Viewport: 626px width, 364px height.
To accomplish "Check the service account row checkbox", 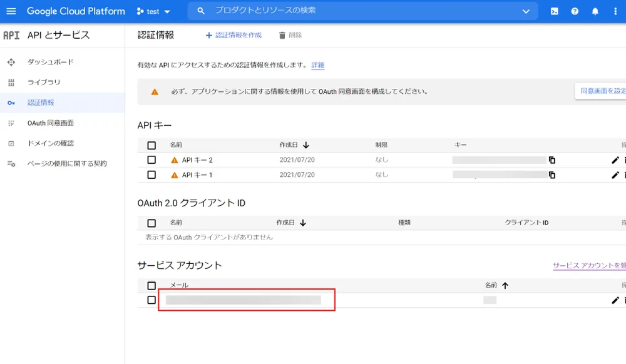I will 151,300.
